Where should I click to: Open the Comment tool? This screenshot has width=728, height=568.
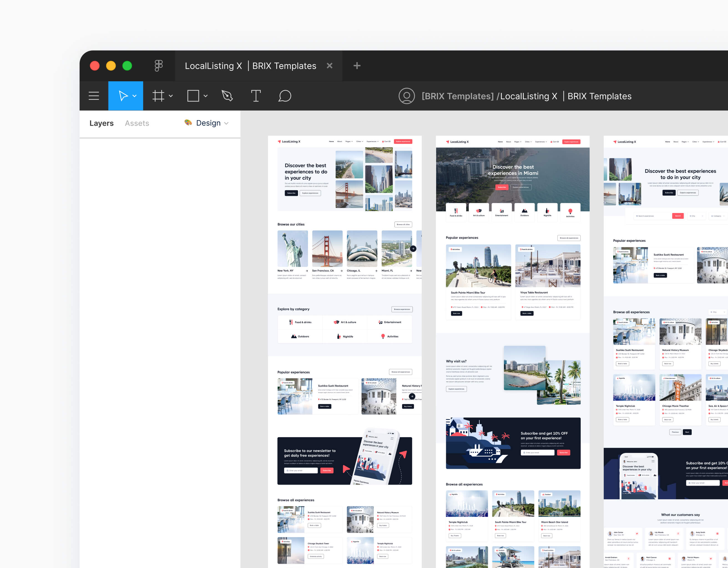coord(285,96)
